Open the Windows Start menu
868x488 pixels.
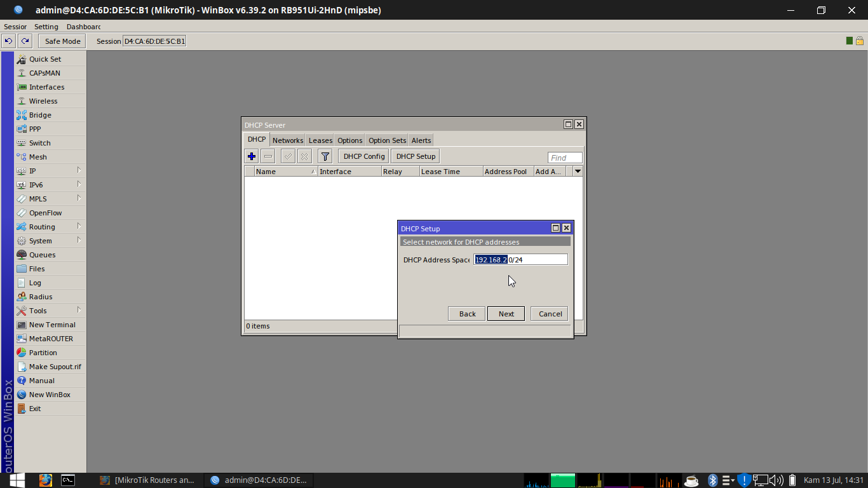[x=17, y=480]
